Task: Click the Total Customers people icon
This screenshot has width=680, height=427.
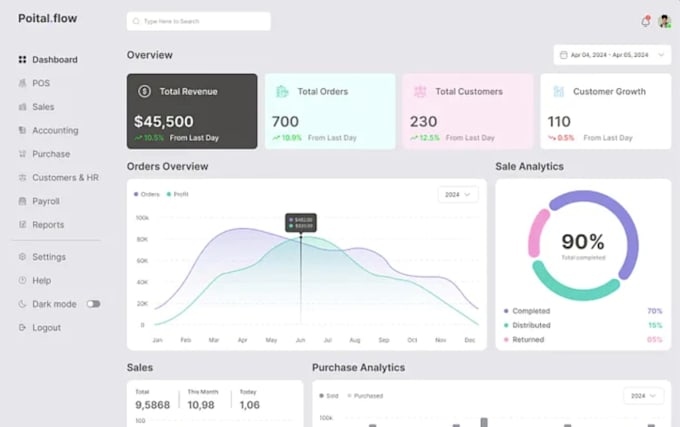Action: tap(420, 91)
